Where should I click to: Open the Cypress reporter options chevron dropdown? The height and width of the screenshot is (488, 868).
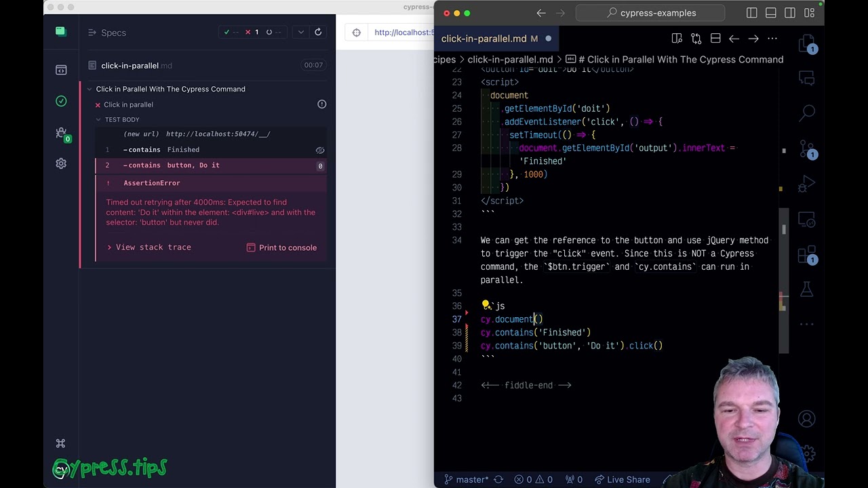(301, 32)
